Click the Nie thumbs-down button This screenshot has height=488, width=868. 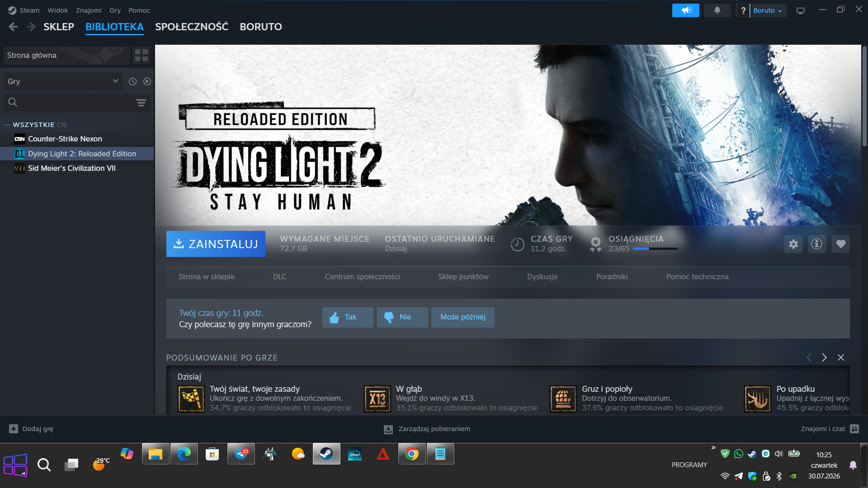pyautogui.click(x=402, y=317)
